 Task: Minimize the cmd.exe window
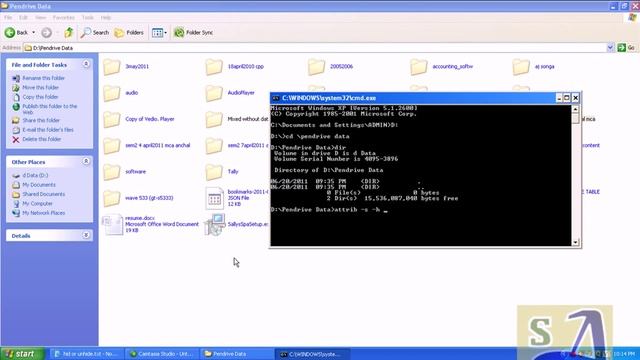pos(559,98)
